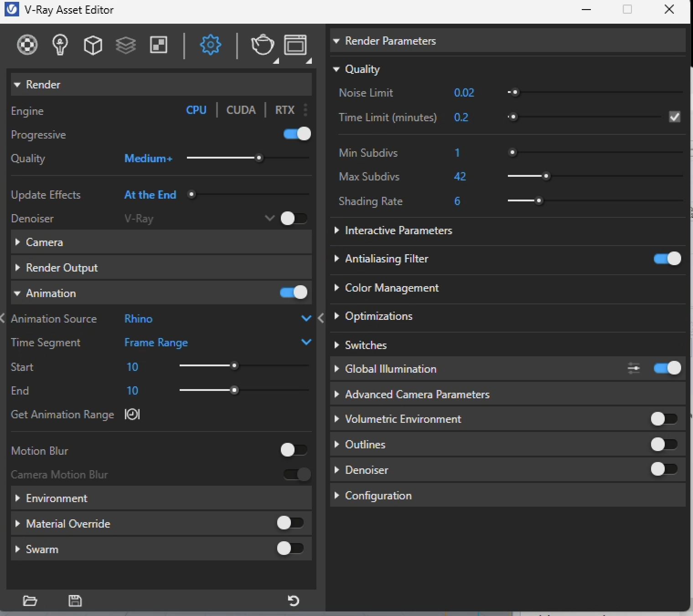Select the RTX engine

click(284, 110)
